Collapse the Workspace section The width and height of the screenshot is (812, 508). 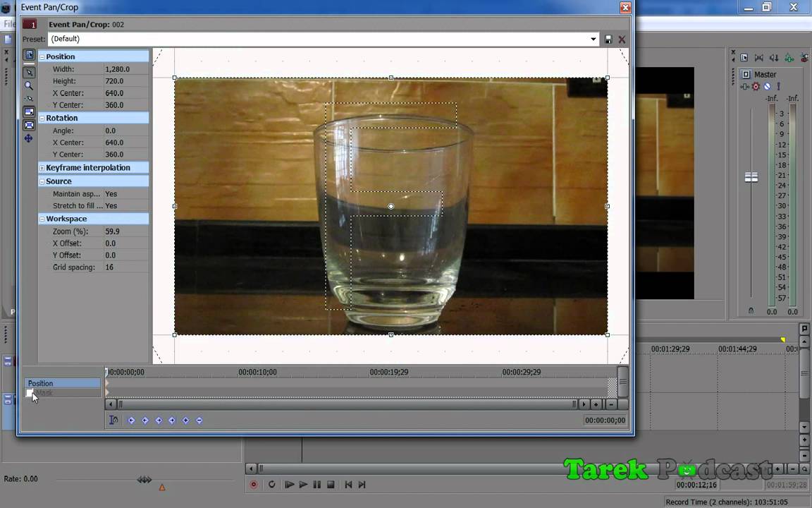coord(42,219)
